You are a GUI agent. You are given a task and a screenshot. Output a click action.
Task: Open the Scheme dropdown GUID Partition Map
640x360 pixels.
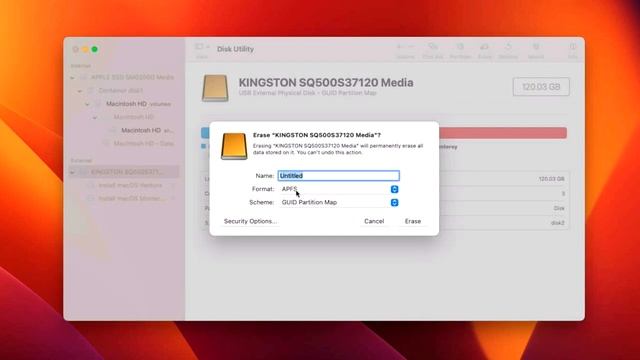(338, 202)
